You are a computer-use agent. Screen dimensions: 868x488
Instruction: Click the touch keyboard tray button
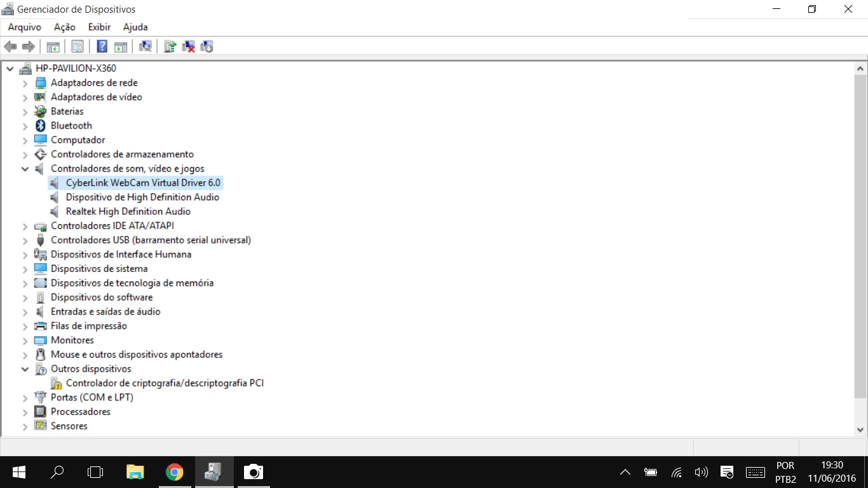point(755,472)
